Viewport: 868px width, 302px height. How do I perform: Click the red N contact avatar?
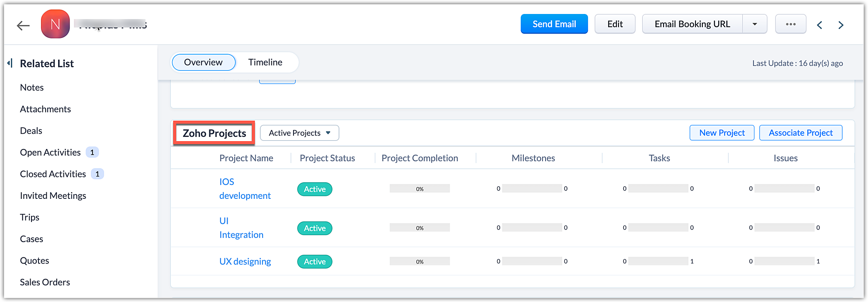pyautogui.click(x=55, y=24)
